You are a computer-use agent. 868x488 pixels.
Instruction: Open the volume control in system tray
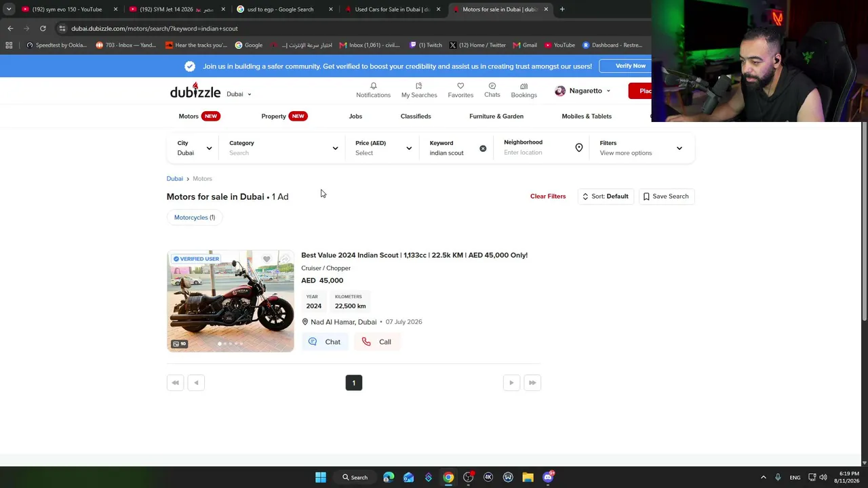[823, 477]
